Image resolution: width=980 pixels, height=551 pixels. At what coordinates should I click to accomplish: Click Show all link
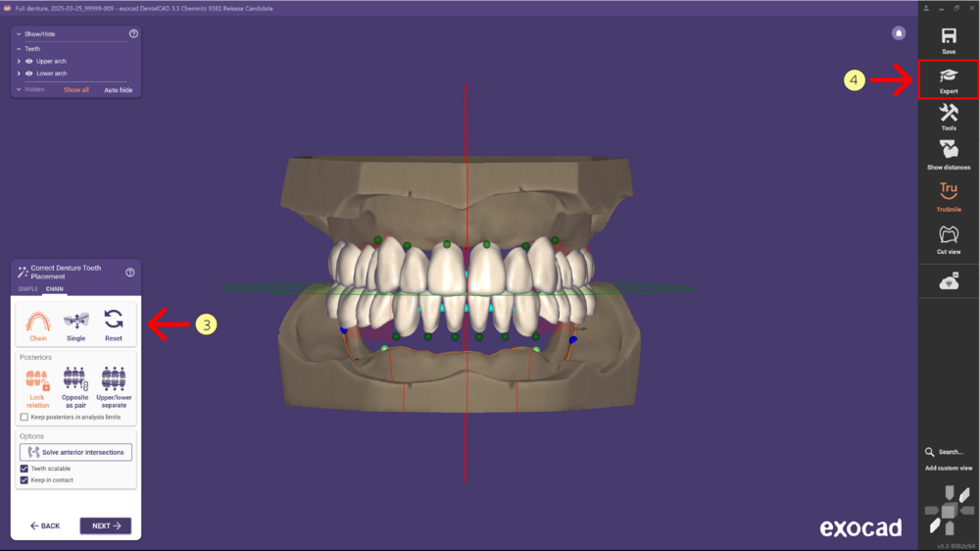[x=76, y=90]
